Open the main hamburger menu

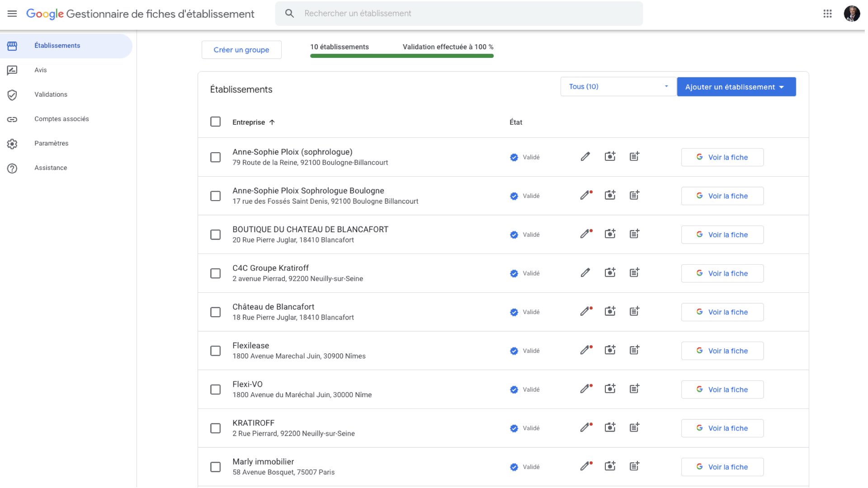pos(12,14)
